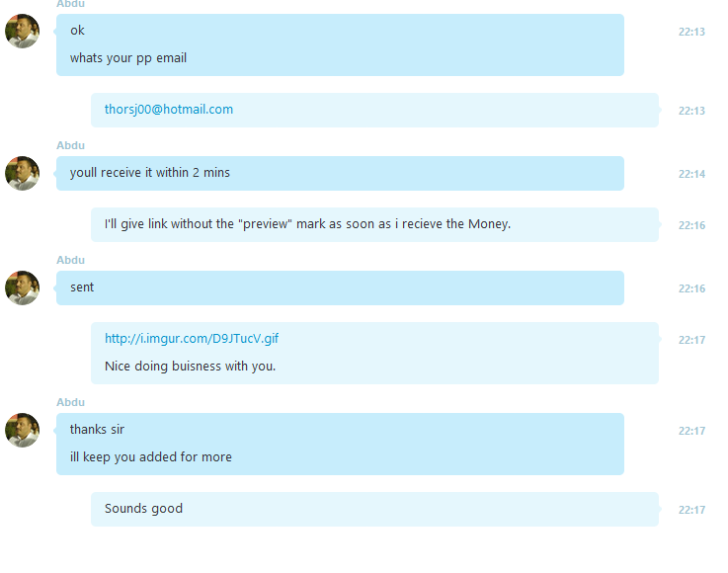
Task: Select the 'Sounds good' message bubble
Action: 374,509
